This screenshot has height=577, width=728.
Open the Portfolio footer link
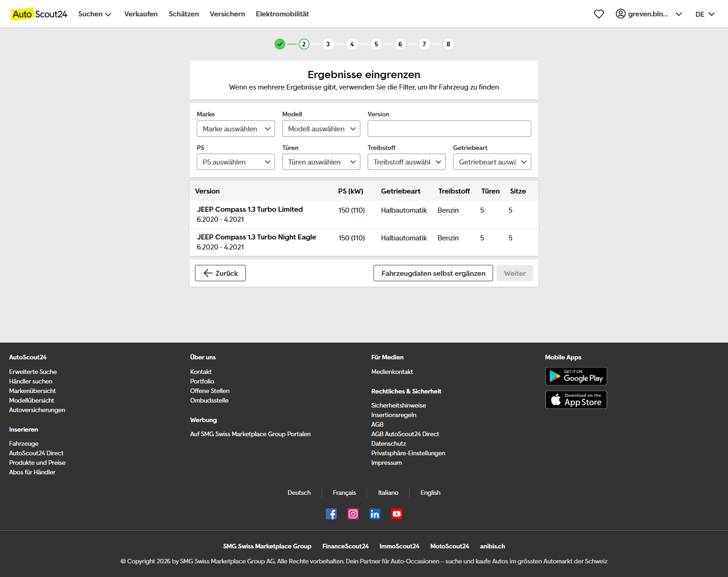tap(202, 381)
